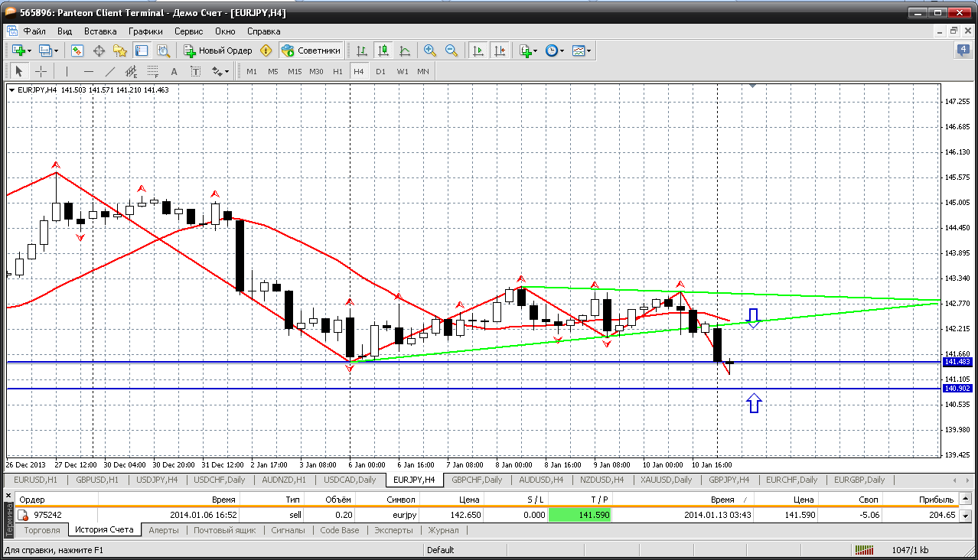Select the Crosshair tool
Viewport: 978px width, 560px height.
click(x=41, y=71)
